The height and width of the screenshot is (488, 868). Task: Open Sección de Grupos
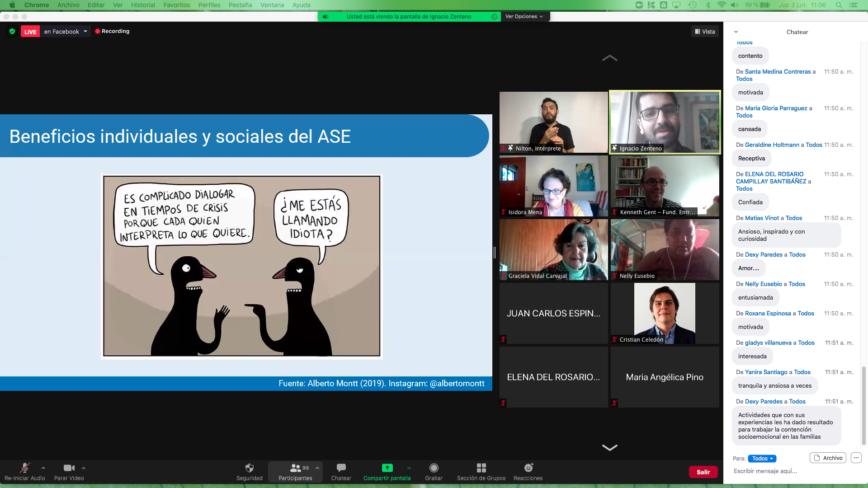(481, 468)
